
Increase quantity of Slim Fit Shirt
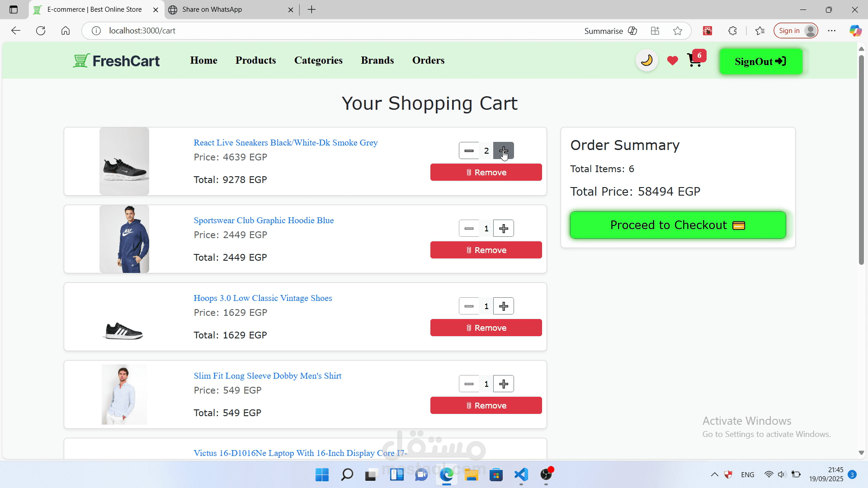pos(504,384)
